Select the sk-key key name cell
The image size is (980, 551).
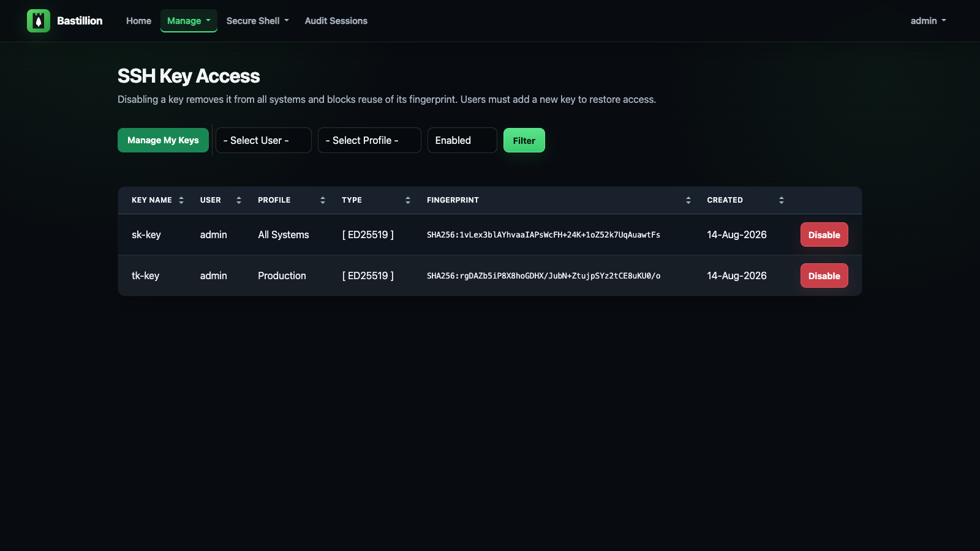[x=146, y=234]
